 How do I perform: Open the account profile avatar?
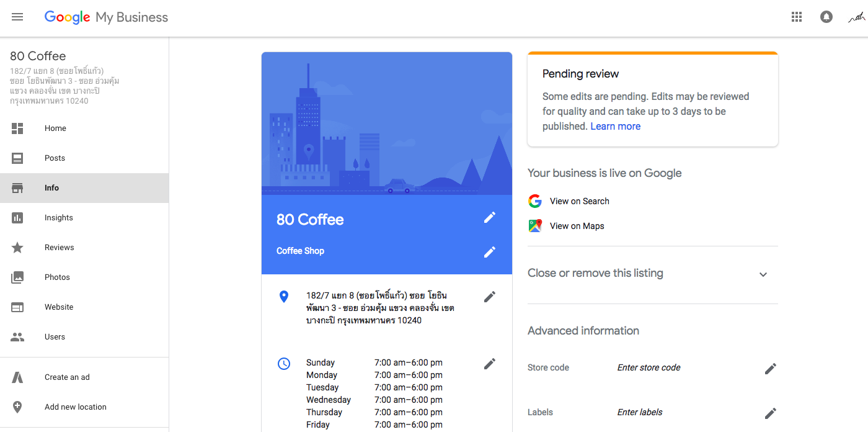[x=856, y=17]
